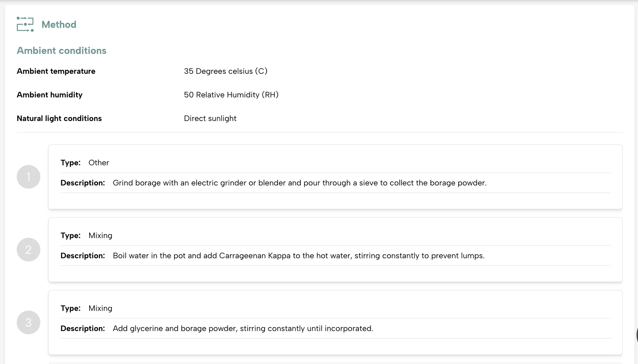Viewport: 638px width, 364px height.
Task: Click the Method section heading
Action: click(59, 25)
